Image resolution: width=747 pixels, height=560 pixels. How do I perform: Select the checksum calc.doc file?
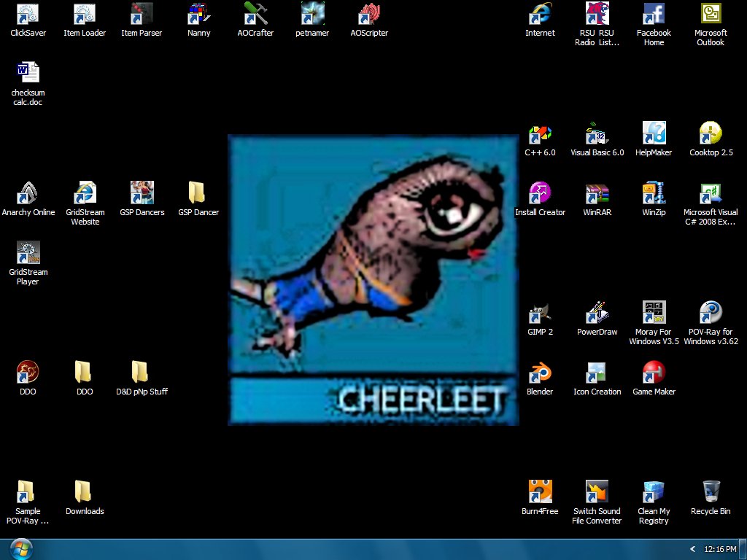[28, 74]
